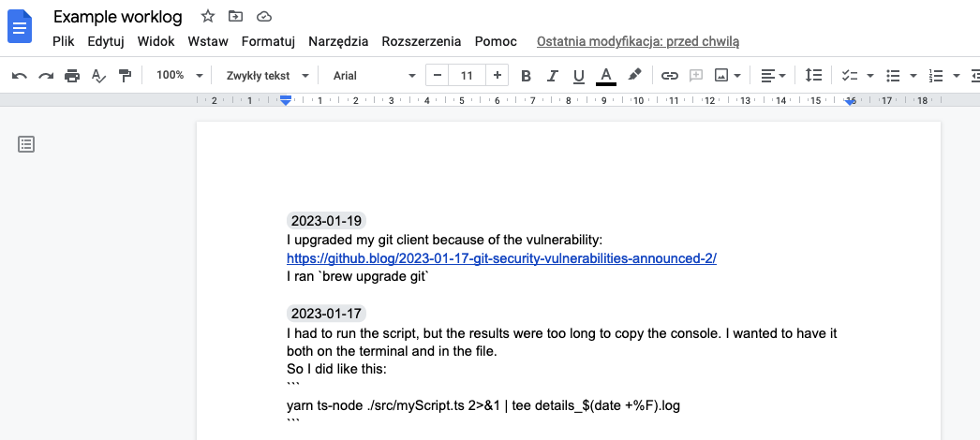
Task: Expand the insert image dropdown arrow
Action: pyautogui.click(x=737, y=76)
